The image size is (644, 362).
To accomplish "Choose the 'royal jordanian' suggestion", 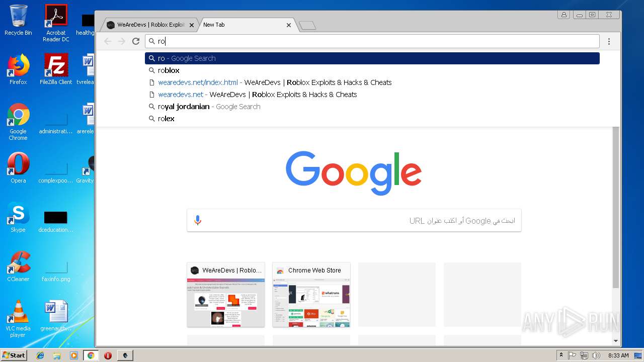I will (x=372, y=107).
